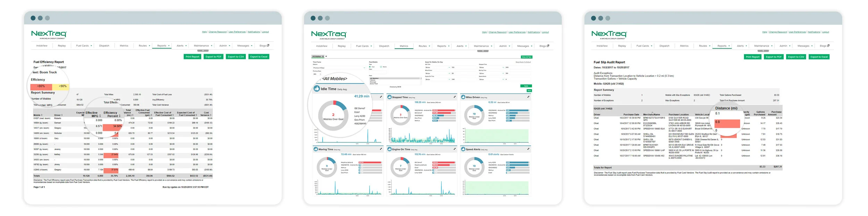Viewport: 868px width, 216px height.
Task: Click the Previous Days 365 stepper field
Action: coord(317,74)
